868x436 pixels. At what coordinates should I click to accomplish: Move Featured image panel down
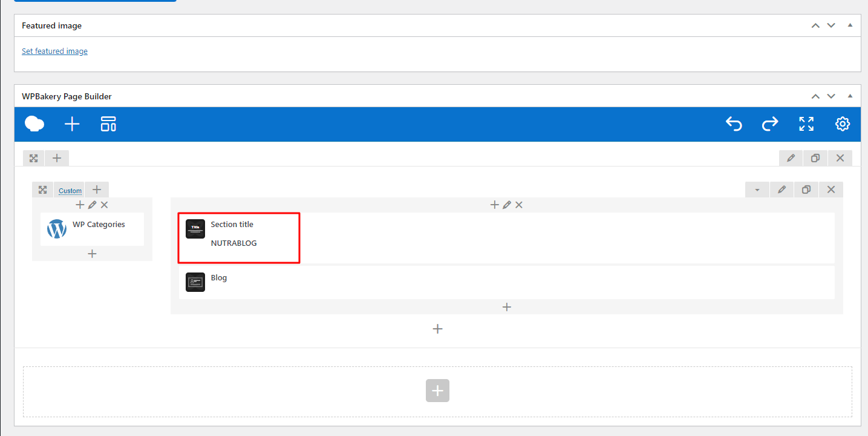(831, 25)
